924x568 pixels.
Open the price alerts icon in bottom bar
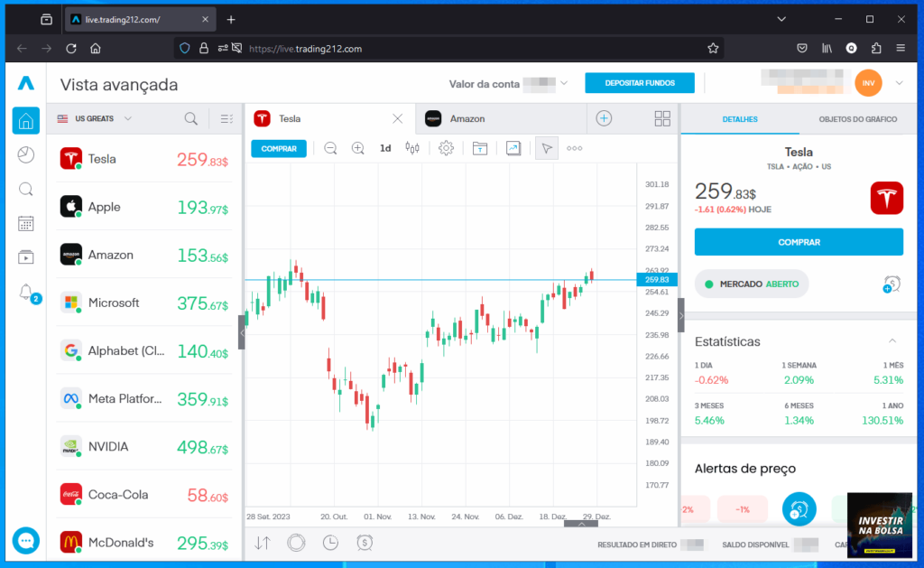click(365, 543)
